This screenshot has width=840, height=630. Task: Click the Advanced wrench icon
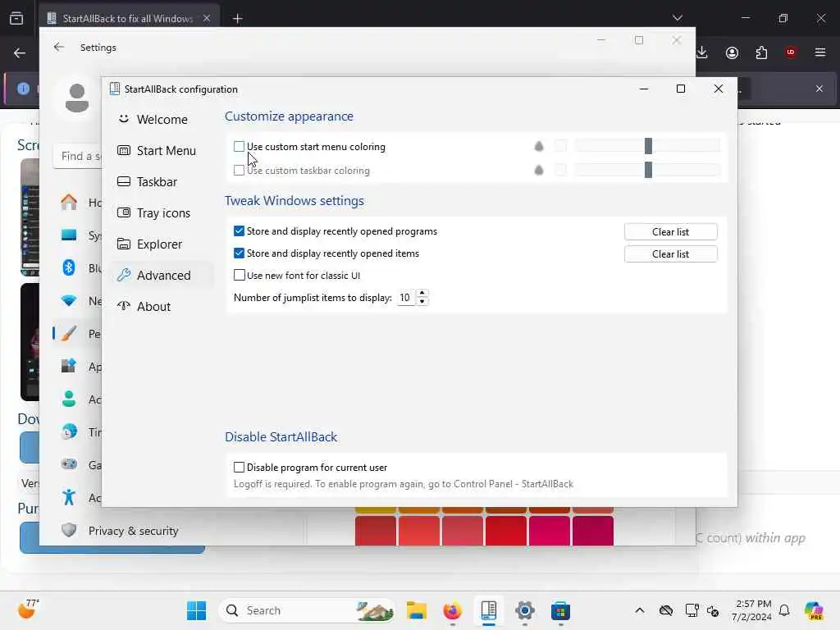pos(124,275)
